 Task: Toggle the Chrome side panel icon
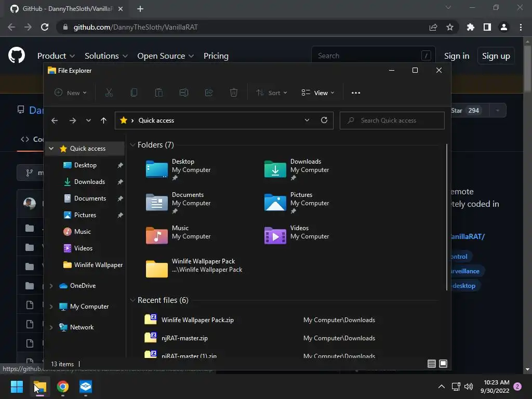pyautogui.click(x=487, y=27)
